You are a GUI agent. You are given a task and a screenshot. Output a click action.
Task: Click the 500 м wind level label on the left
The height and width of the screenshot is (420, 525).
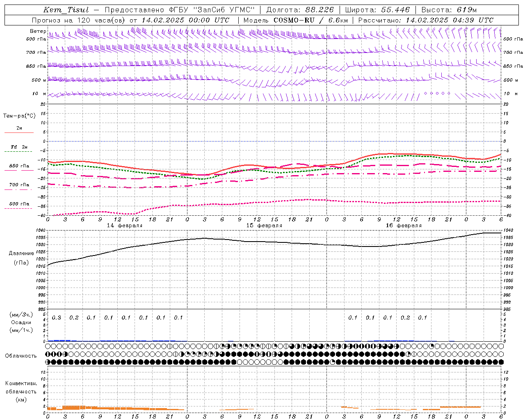[39, 80]
